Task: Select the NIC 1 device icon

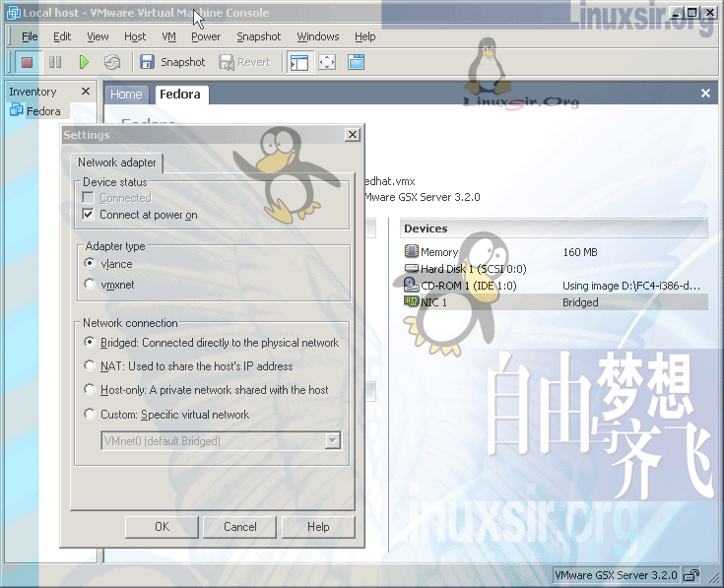Action: click(x=411, y=301)
